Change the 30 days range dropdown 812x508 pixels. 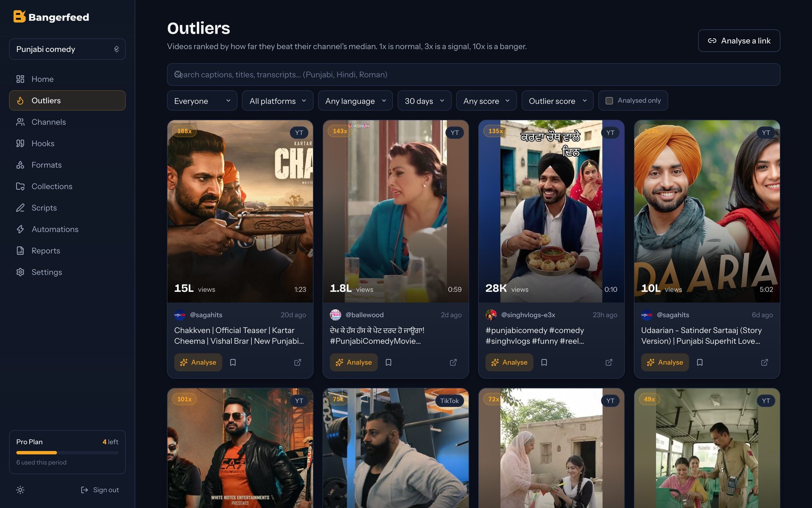point(424,100)
